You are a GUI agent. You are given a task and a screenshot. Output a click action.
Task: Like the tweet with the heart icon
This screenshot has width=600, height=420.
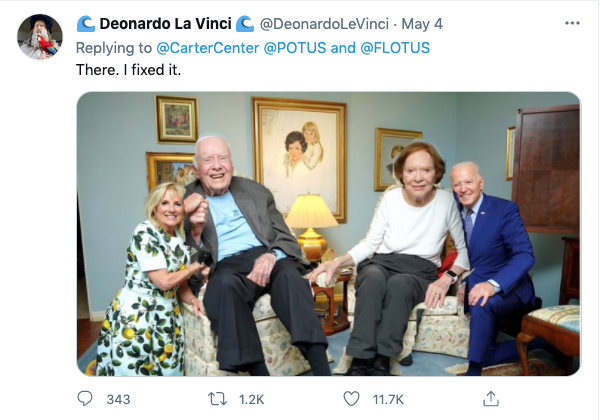(x=351, y=398)
